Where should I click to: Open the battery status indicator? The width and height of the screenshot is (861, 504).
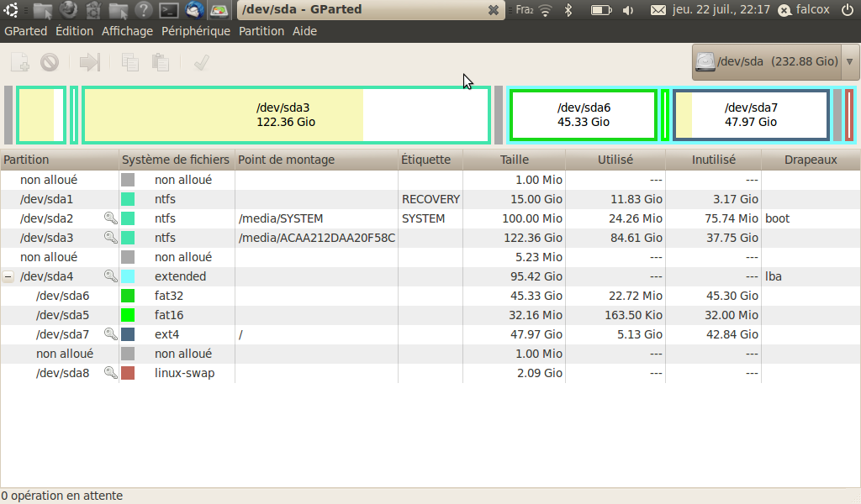point(600,10)
